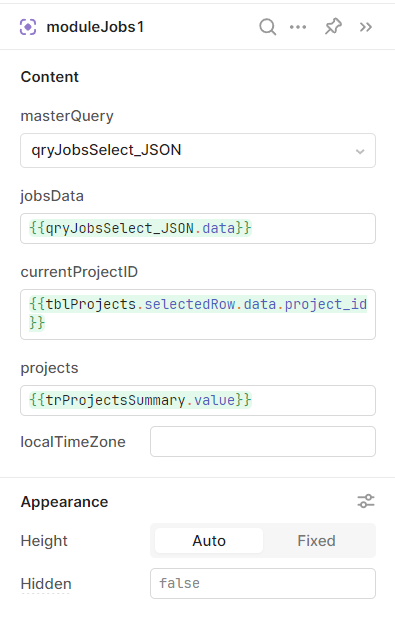This screenshot has height=621, width=395.
Task: Click the Appearance section heading
Action: tap(64, 502)
